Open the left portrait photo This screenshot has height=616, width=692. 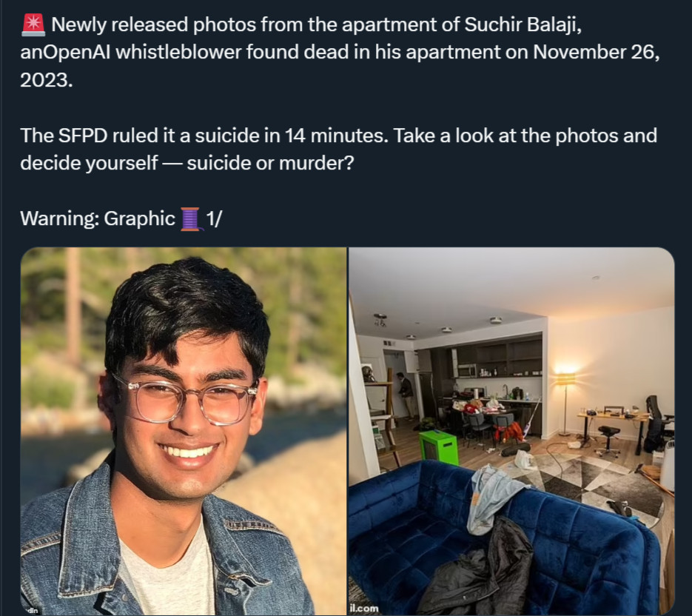[183, 431]
